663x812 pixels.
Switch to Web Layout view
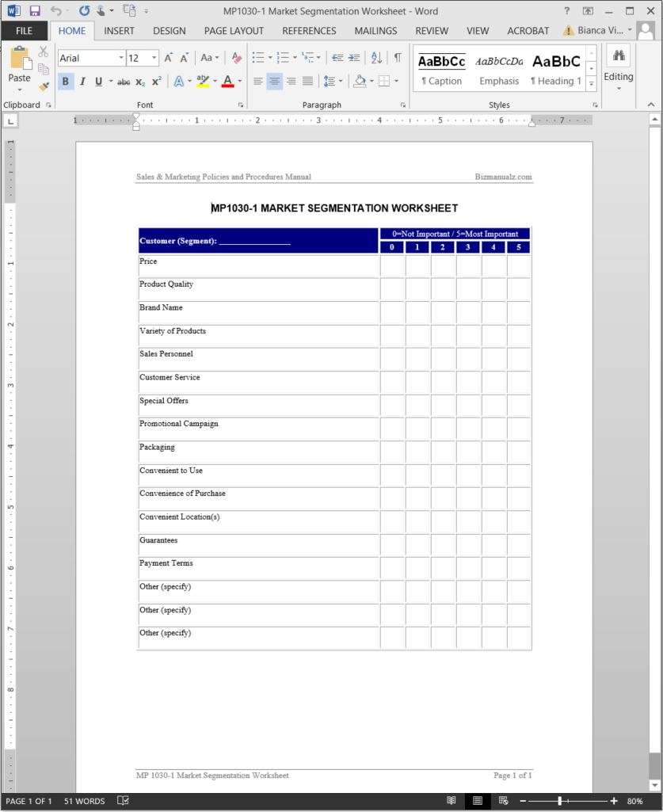coord(503,801)
